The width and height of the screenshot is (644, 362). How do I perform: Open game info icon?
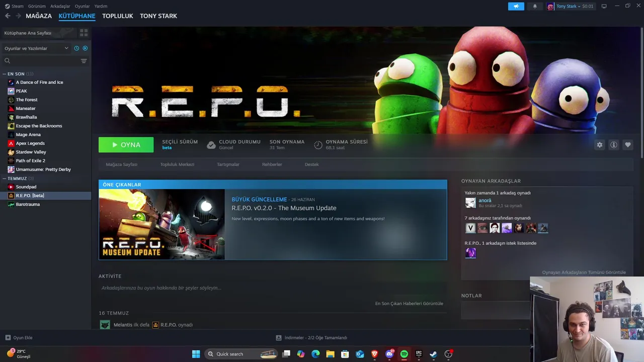point(614,145)
